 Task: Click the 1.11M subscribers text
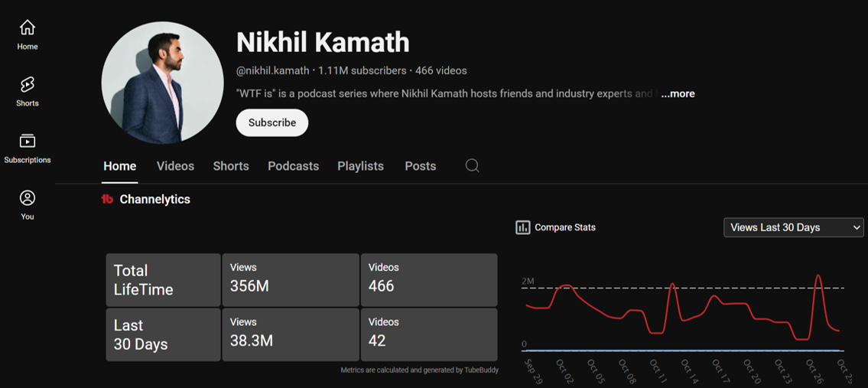[362, 71]
